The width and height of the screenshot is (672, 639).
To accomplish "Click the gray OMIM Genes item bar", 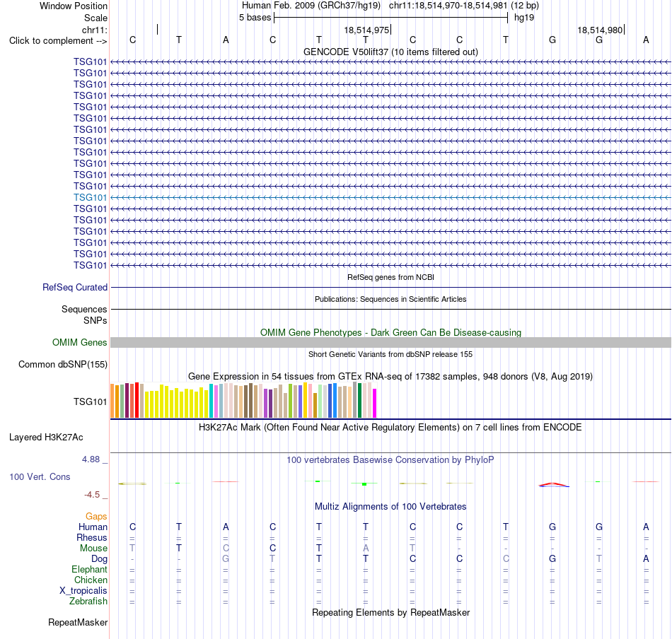I will (391, 343).
